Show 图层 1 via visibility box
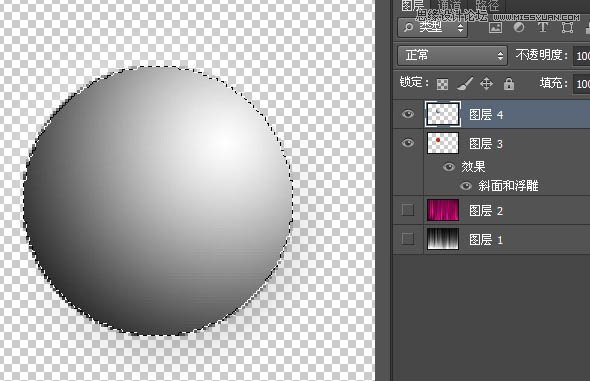590x381 pixels. point(408,239)
